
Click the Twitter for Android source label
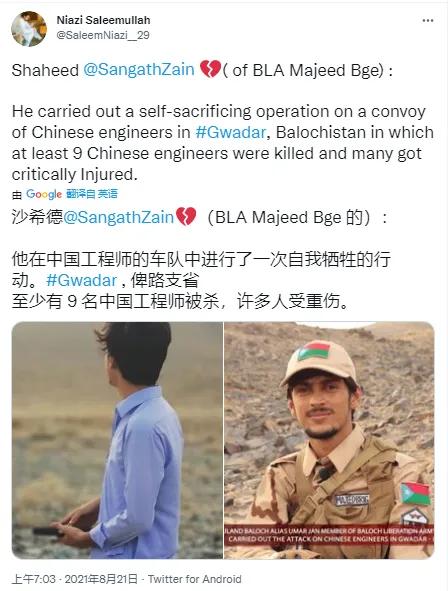coord(194,579)
